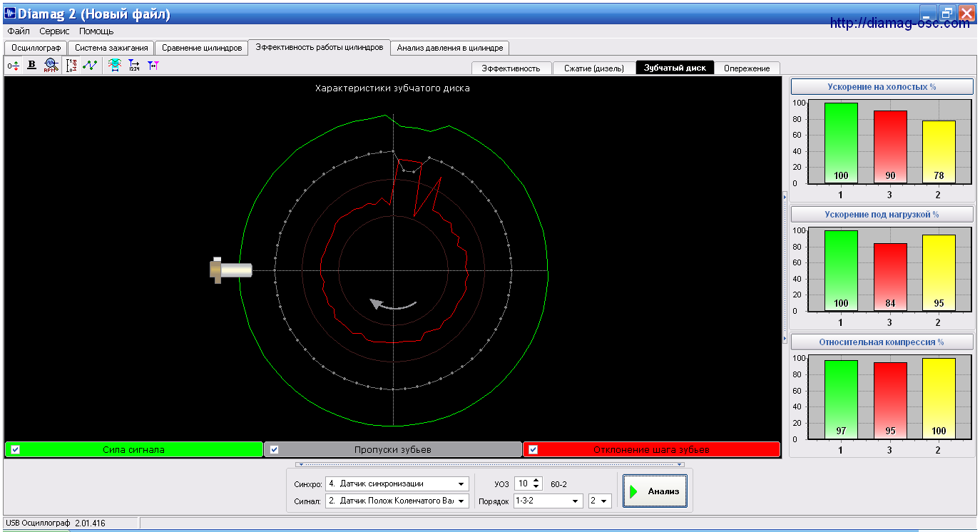The height and width of the screenshot is (532, 980).
Task: Toggle the Сила сигнала checkbox
Action: (x=15, y=449)
